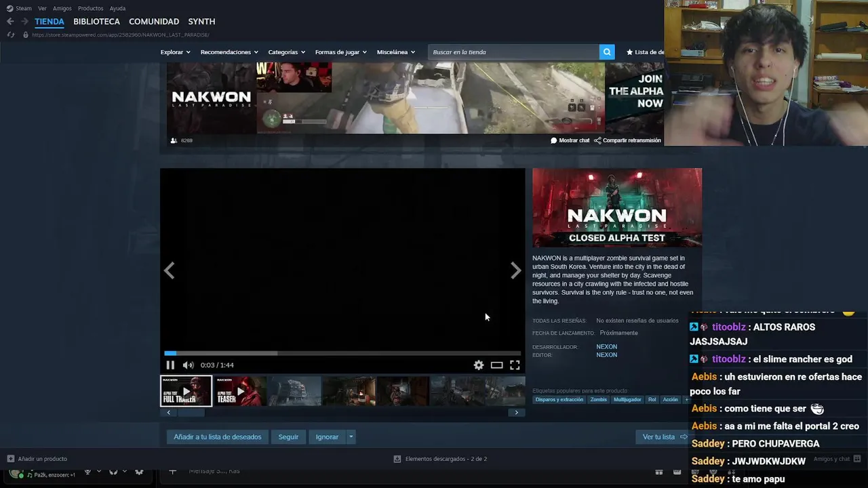Image resolution: width=868 pixels, height=488 pixels.
Task: Seek in the video progress bar
Action: pos(342,353)
